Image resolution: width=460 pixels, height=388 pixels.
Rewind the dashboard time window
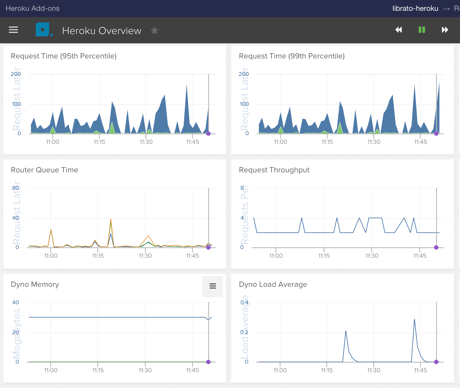tap(399, 30)
